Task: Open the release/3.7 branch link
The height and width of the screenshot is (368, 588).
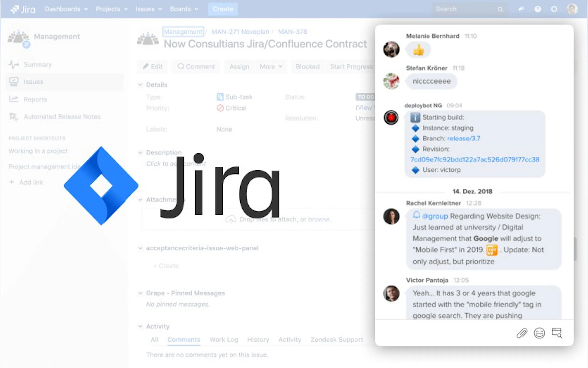Action: pyautogui.click(x=463, y=139)
